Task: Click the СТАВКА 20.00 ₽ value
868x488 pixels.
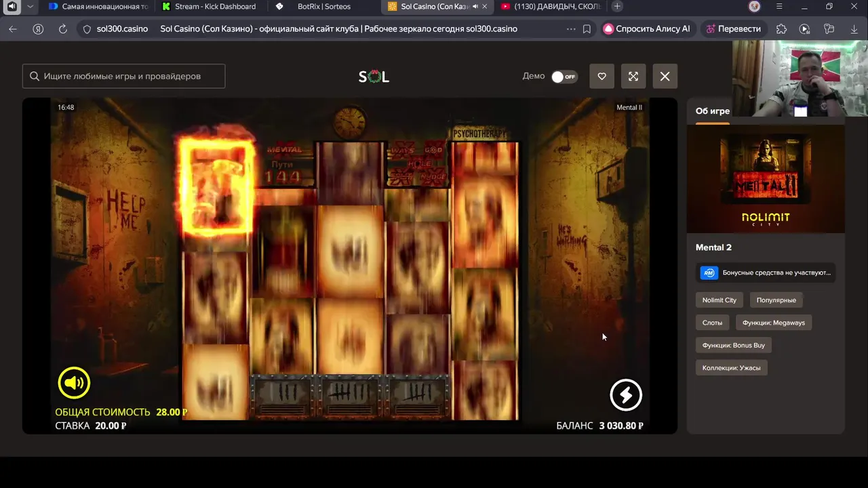Action: pos(110,426)
